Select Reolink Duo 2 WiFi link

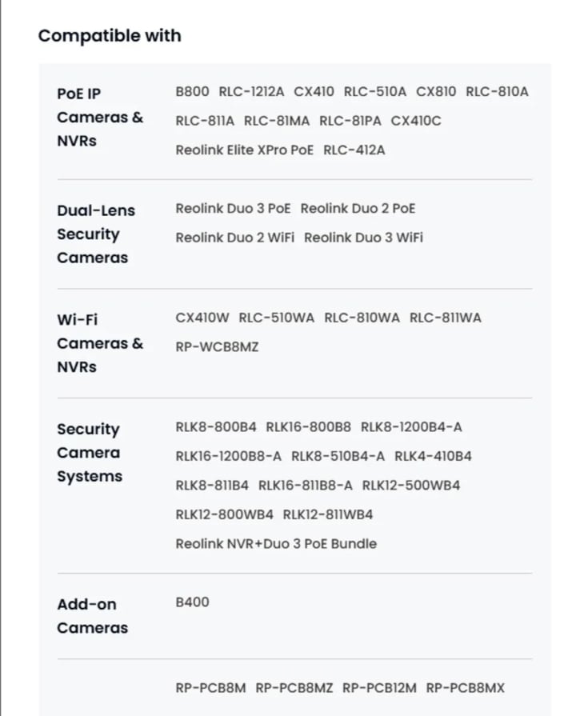(235, 238)
